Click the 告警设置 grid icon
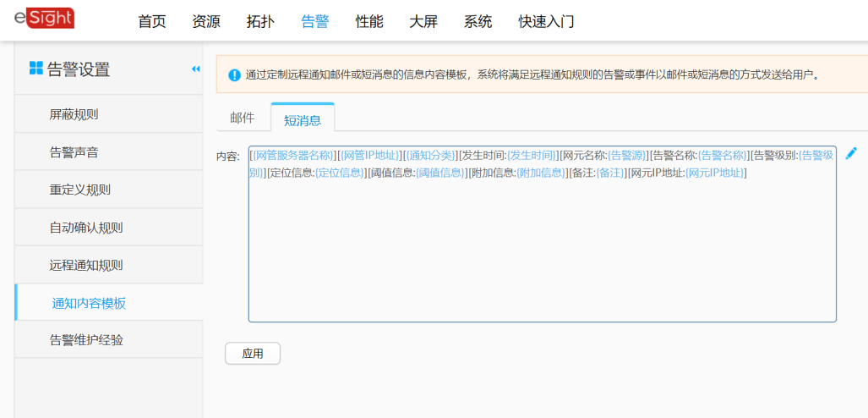Viewport: 868px width, 418px height. (x=35, y=69)
